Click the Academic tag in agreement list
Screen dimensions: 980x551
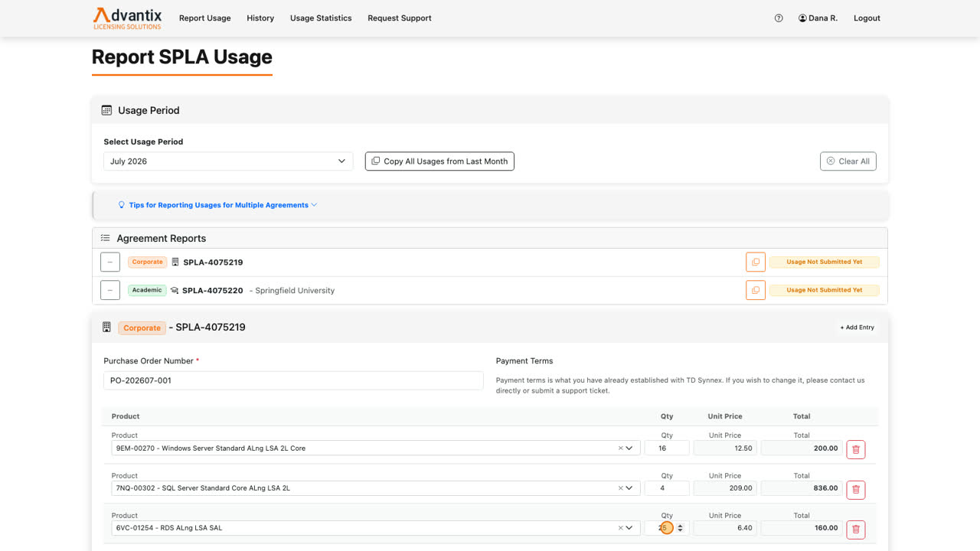(x=147, y=290)
